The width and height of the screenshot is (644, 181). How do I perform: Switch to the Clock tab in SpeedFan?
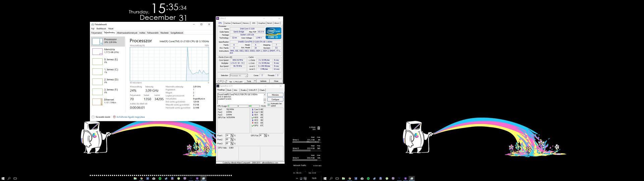(229, 90)
